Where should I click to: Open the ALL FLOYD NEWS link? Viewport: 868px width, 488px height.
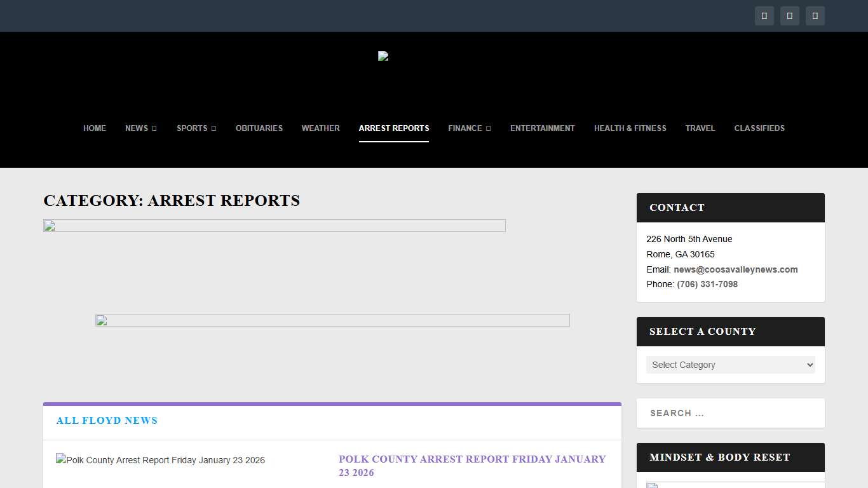(x=107, y=420)
